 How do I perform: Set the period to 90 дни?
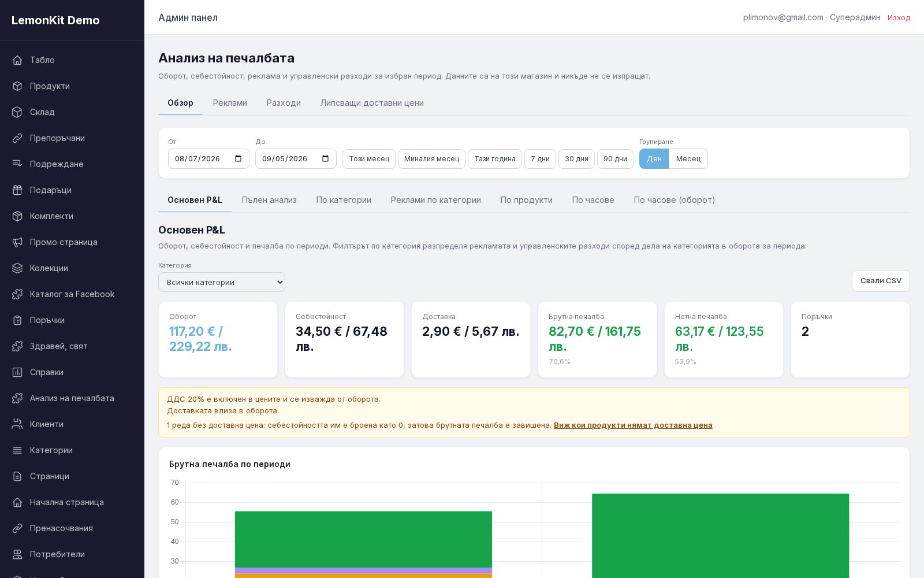point(615,159)
